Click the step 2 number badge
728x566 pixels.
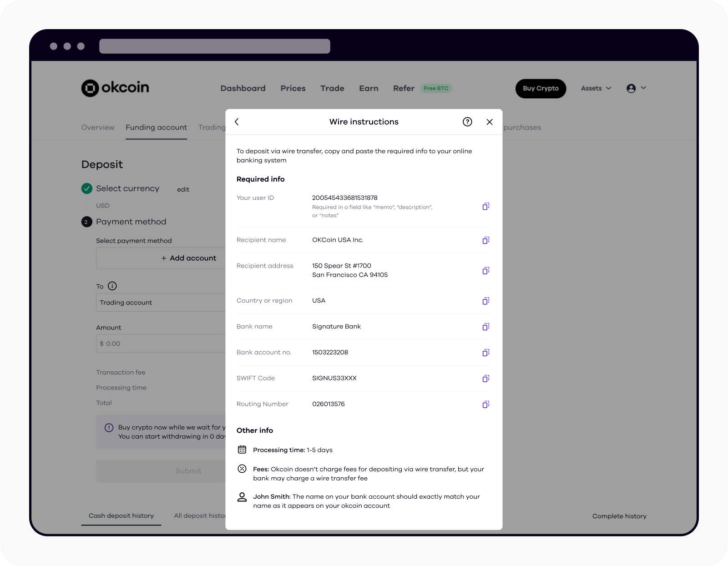pos(86,222)
